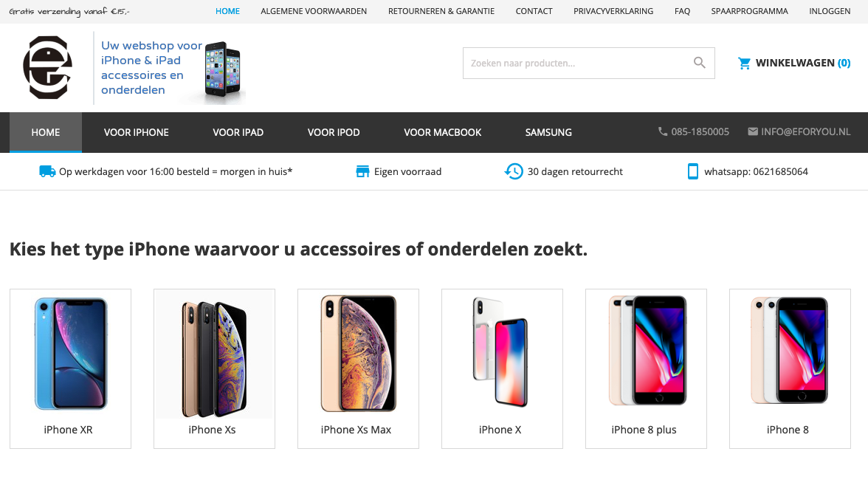This screenshot has width=868, height=477.
Task: Go to the SAMSUNG category
Action: [x=548, y=132]
